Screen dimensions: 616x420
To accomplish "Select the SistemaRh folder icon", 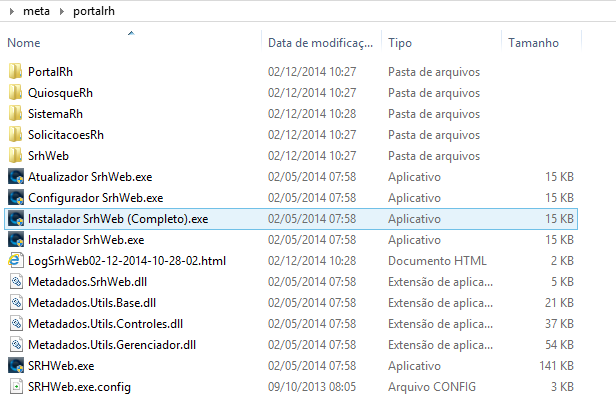I will tap(16, 114).
